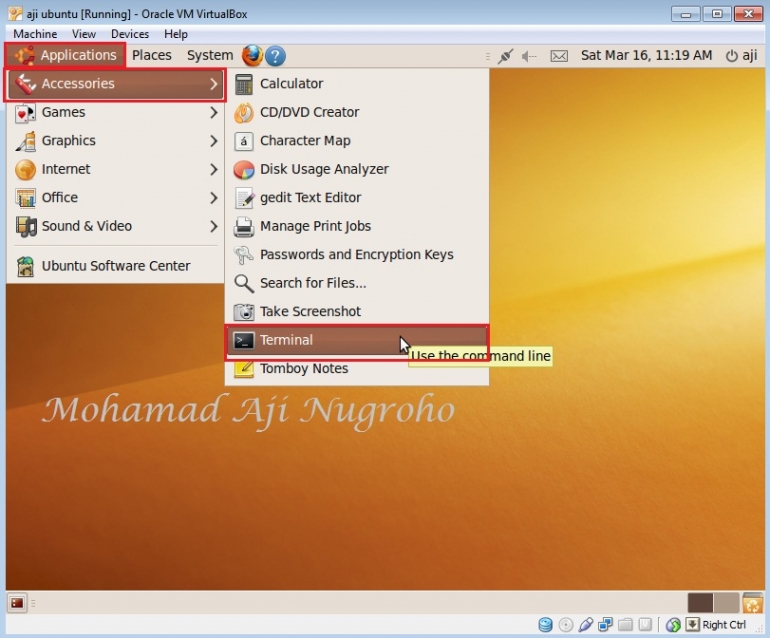Click VirtualBox optical disc status icon
Image resolution: width=770 pixels, height=638 pixels.
click(566, 625)
